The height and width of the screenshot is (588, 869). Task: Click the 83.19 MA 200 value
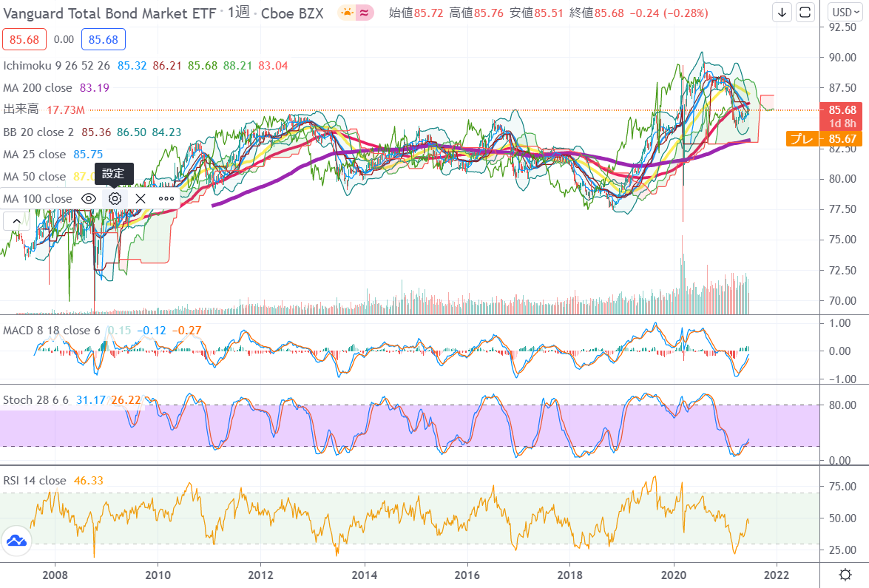(x=94, y=87)
